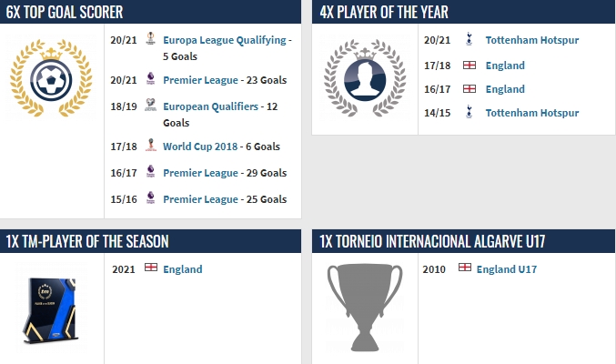Click the golden top goal scorer badge
The image size is (616, 364).
click(51, 78)
